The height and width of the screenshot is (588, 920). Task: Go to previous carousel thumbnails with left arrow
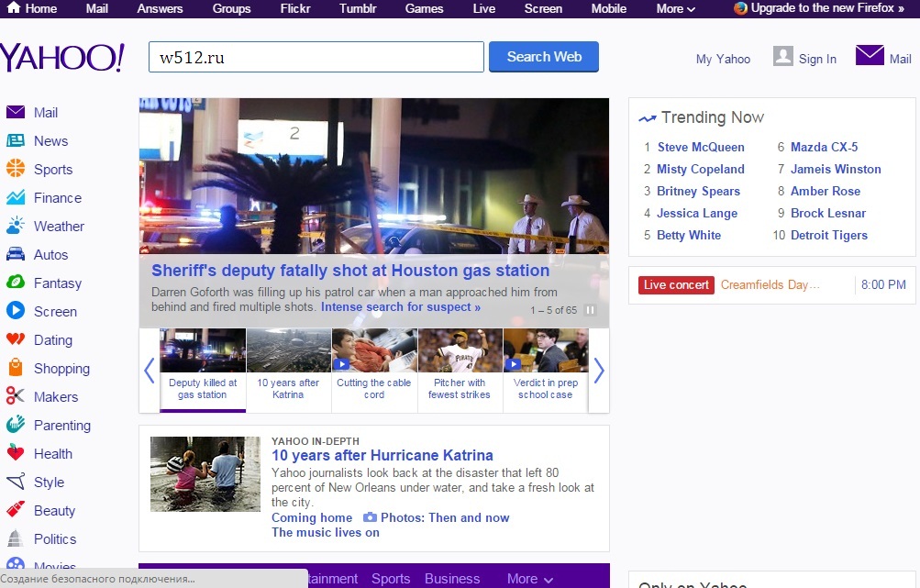(149, 371)
